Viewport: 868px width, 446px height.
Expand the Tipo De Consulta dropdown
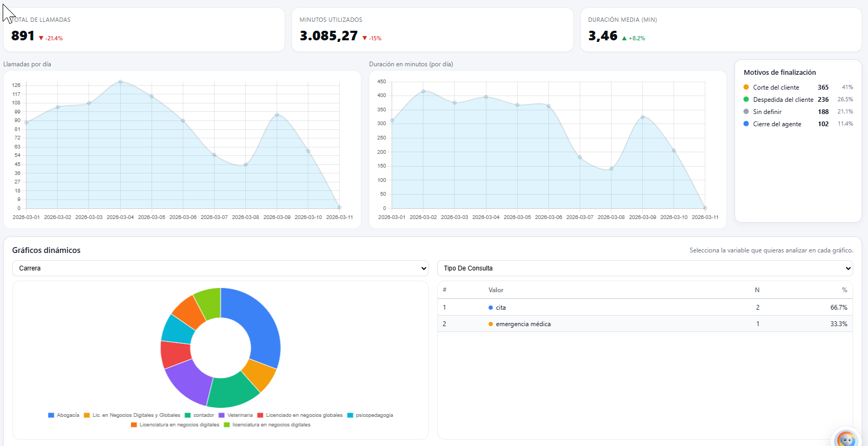click(645, 268)
